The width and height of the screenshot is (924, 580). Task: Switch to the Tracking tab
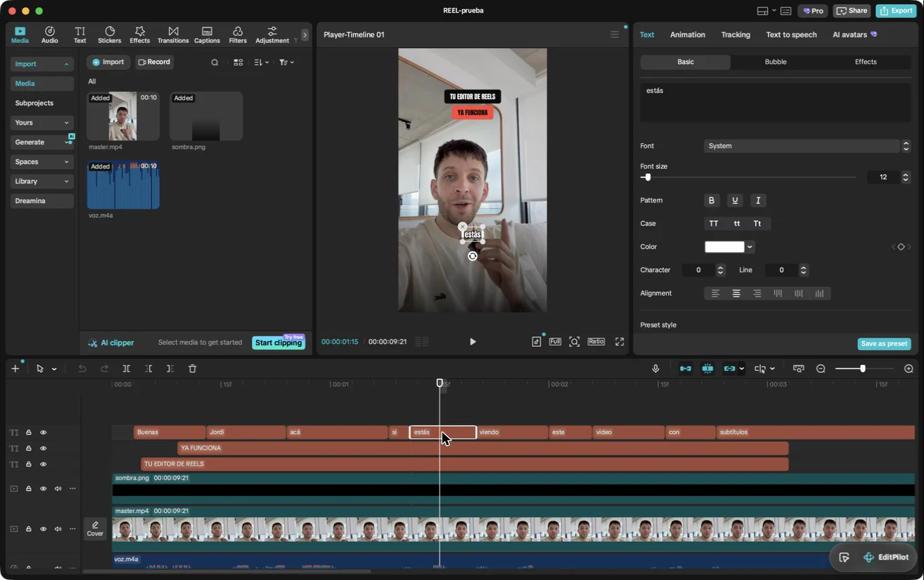[x=736, y=35]
